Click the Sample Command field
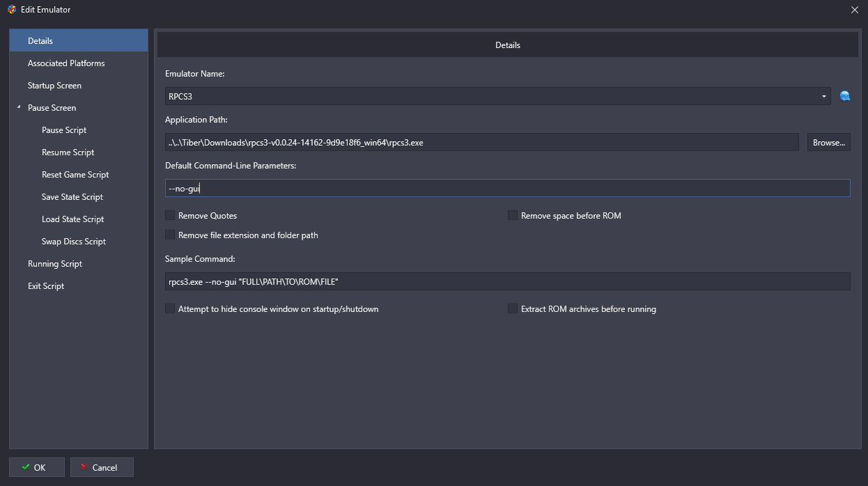Screen dimensions: 868x486 (507, 281)
